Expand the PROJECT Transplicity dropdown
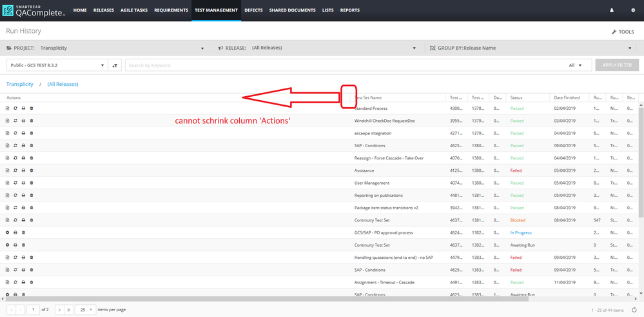Image resolution: width=644 pixels, height=317 pixels. (202, 48)
